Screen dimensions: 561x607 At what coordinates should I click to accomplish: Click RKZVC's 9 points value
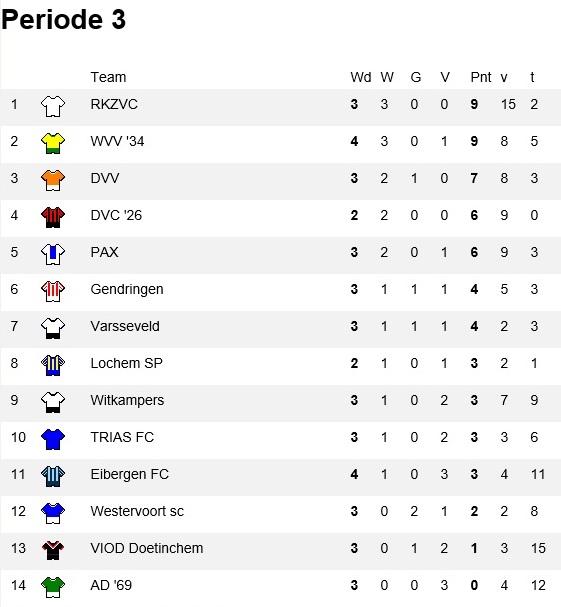474,104
